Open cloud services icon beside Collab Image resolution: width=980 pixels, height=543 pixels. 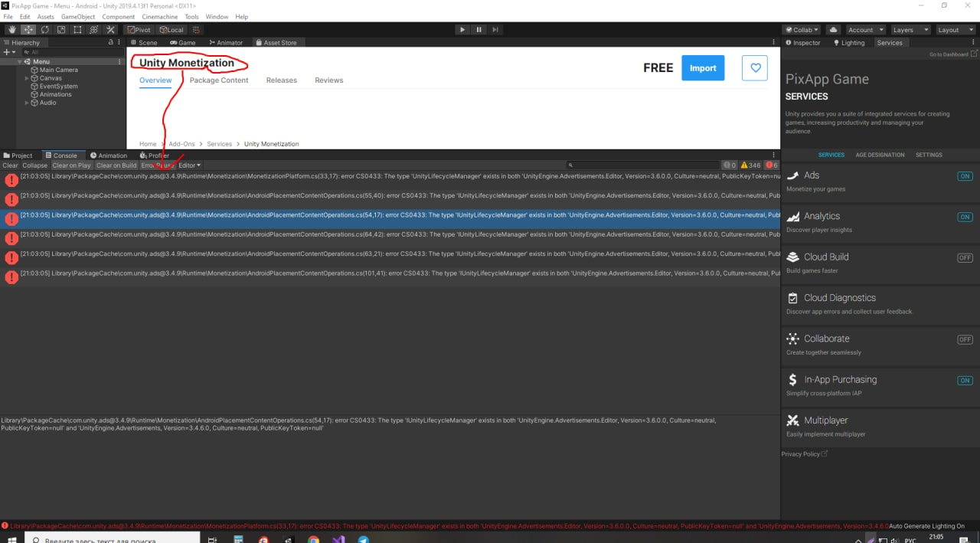point(833,30)
